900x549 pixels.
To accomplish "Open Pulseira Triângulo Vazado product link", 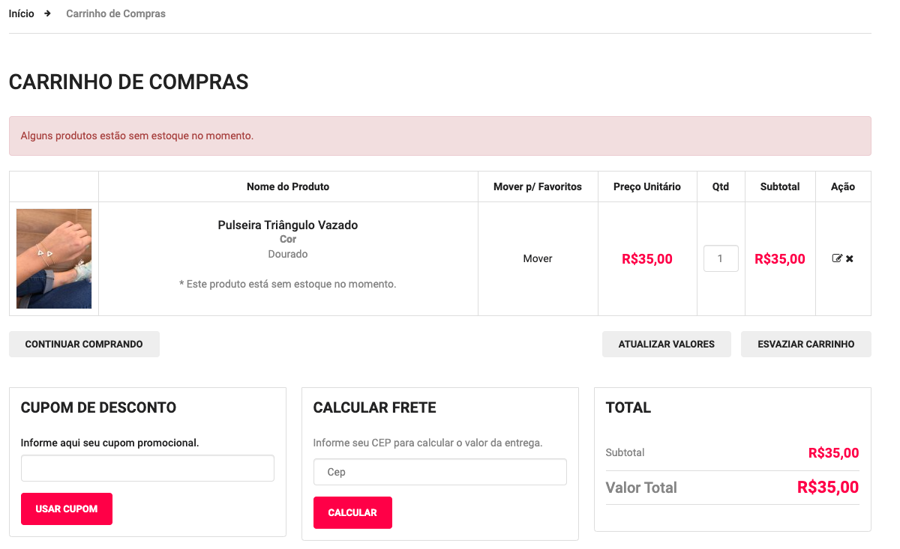I will [x=287, y=225].
